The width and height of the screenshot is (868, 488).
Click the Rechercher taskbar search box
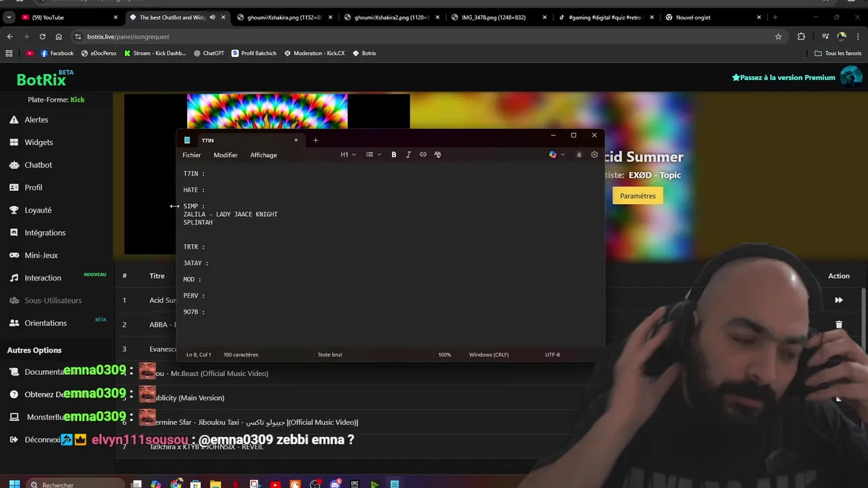[x=75, y=484]
